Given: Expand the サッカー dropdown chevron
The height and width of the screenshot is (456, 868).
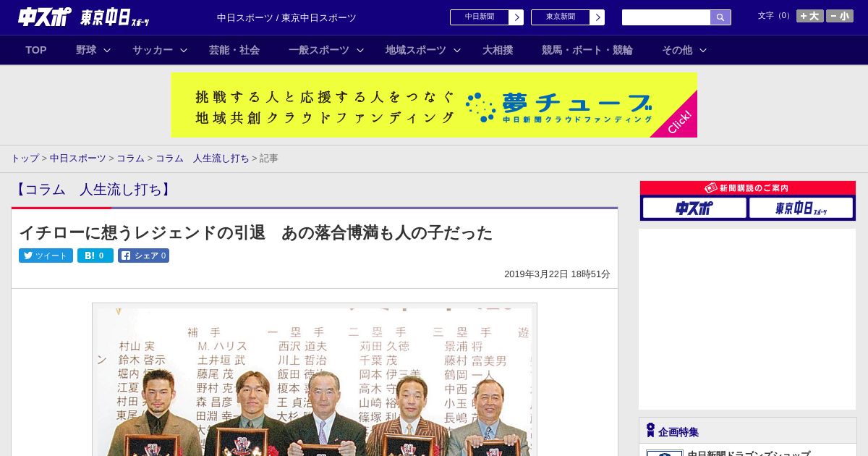Looking at the screenshot, I should pyautogui.click(x=184, y=50).
